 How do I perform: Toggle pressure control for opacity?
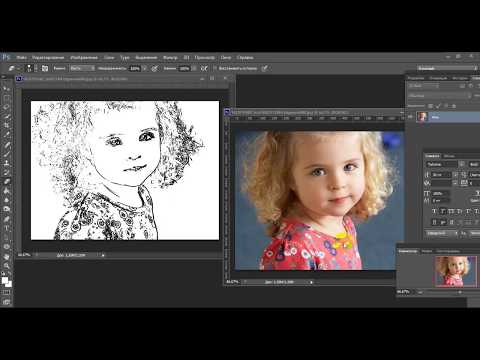(x=155, y=68)
